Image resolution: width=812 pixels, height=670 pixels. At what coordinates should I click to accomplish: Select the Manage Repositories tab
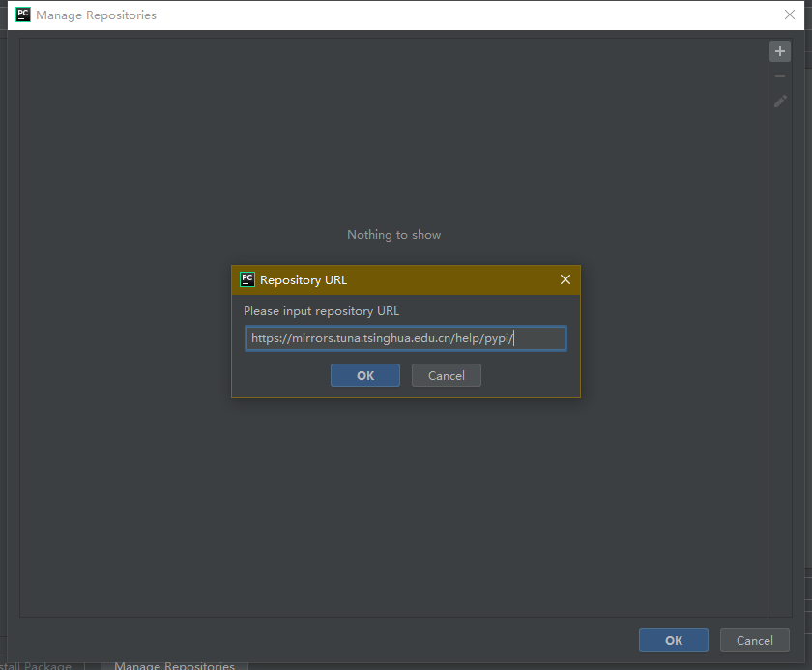tap(174, 665)
